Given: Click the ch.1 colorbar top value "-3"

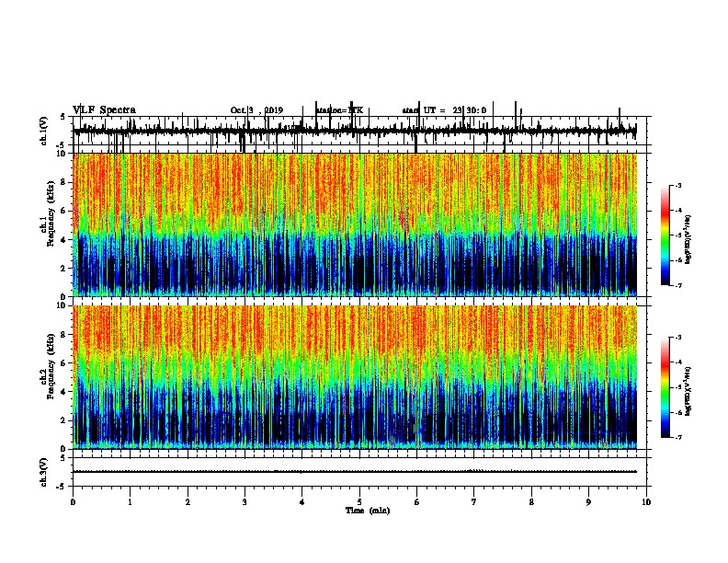Looking at the screenshot, I should 678,185.
